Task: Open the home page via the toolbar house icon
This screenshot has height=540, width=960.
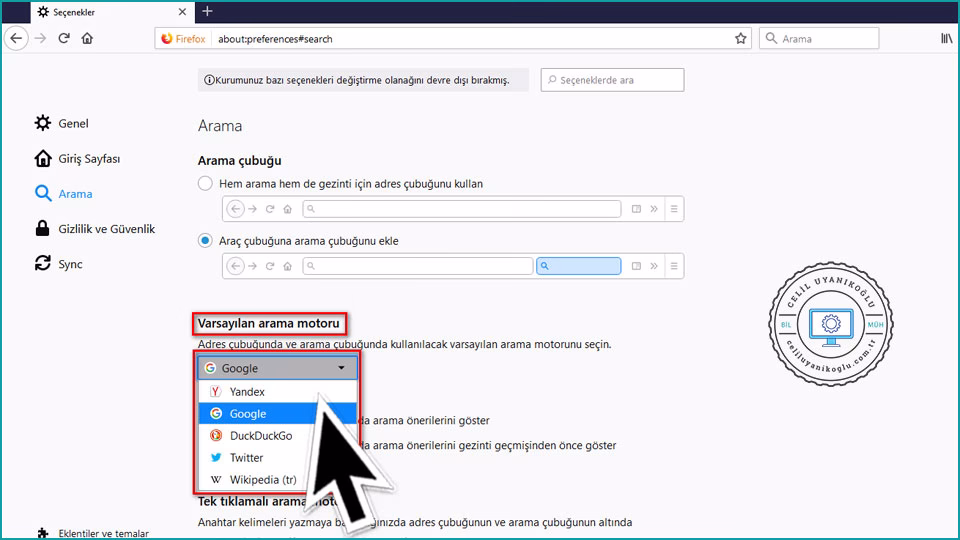Action: point(87,39)
